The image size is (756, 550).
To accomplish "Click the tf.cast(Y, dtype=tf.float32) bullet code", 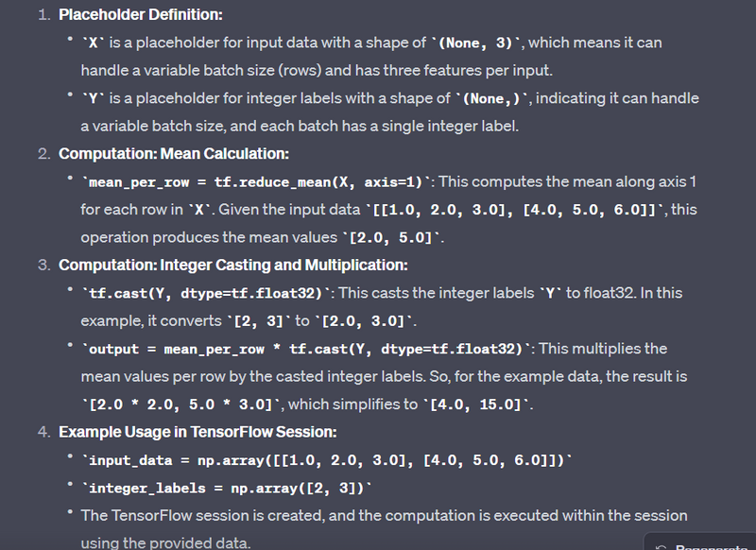I will pos(197,293).
